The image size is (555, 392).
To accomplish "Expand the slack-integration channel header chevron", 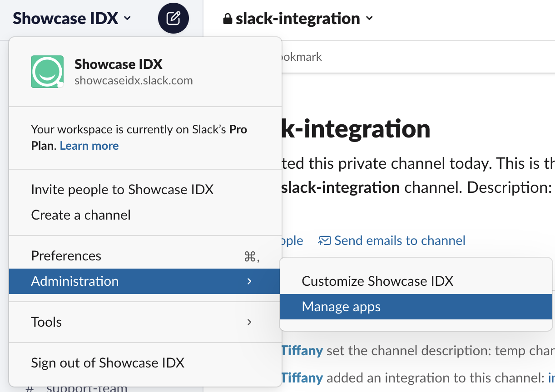I will 369,18.
